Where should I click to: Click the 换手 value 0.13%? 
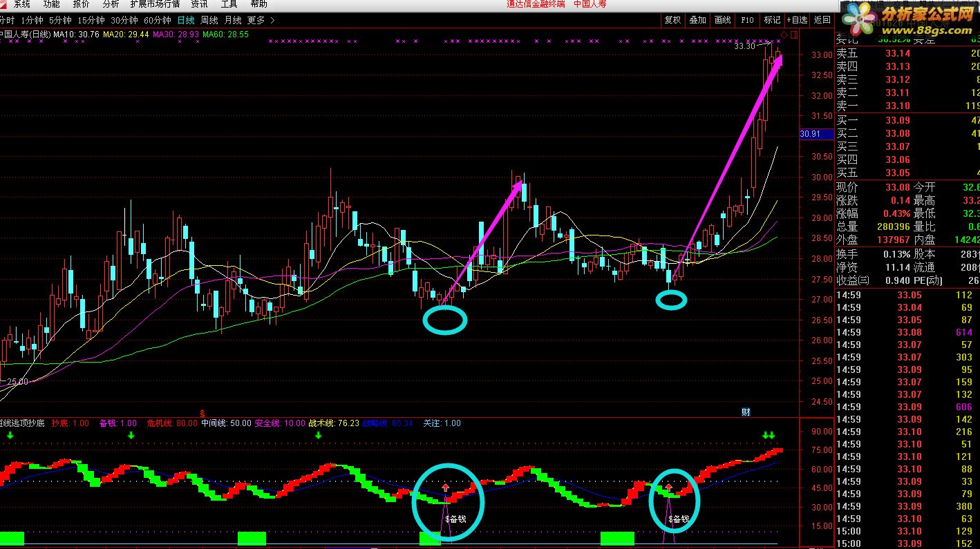[896, 255]
